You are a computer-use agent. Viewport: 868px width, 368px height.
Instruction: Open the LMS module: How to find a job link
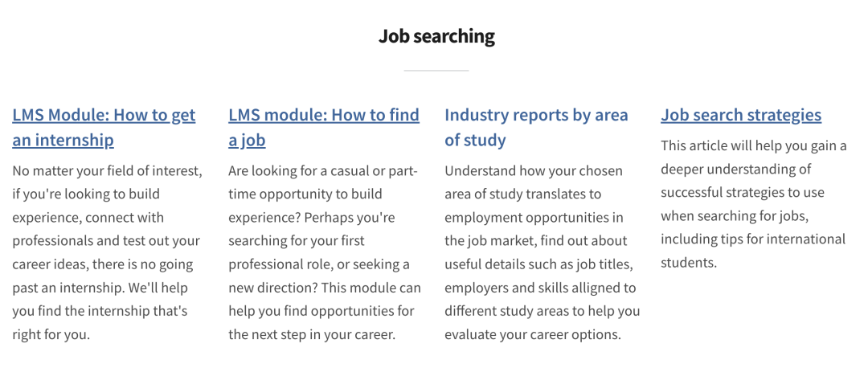coord(324,127)
